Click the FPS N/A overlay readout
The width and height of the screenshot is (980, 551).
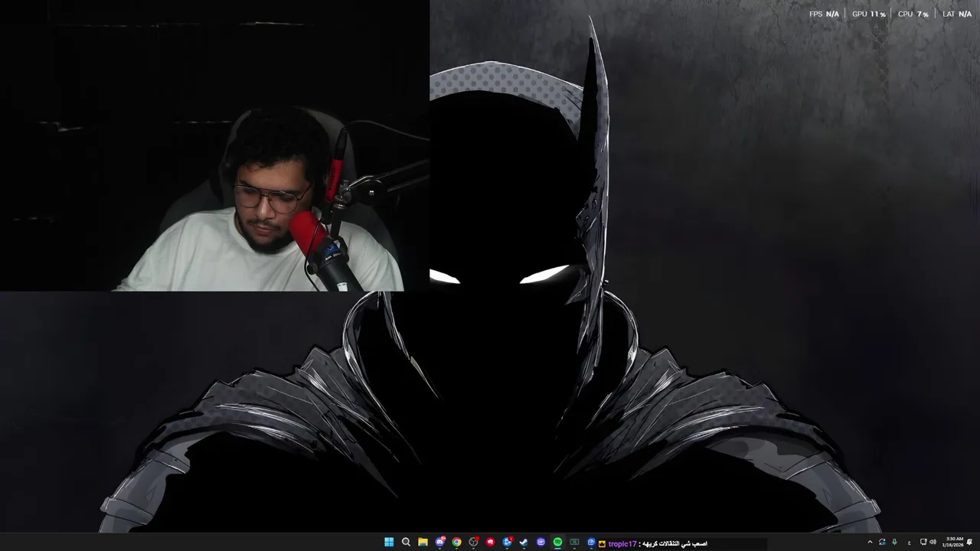pos(824,14)
